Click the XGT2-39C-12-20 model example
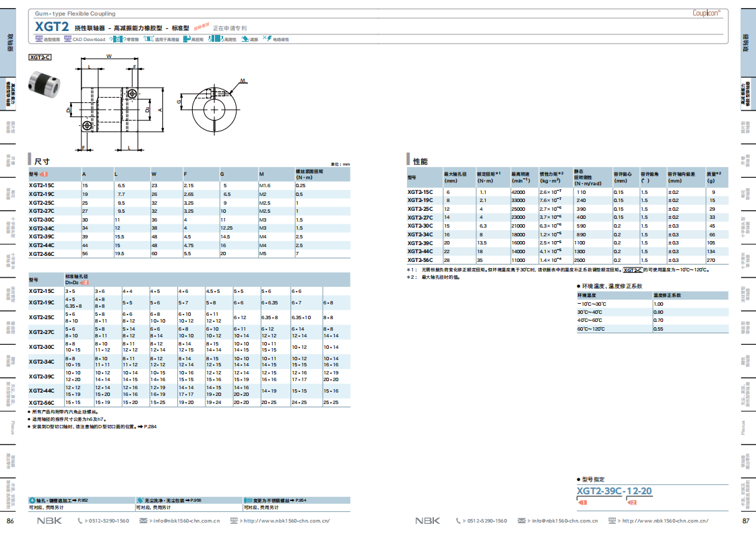Image resolution: width=756 pixels, height=534 pixels. pyautogui.click(x=615, y=491)
